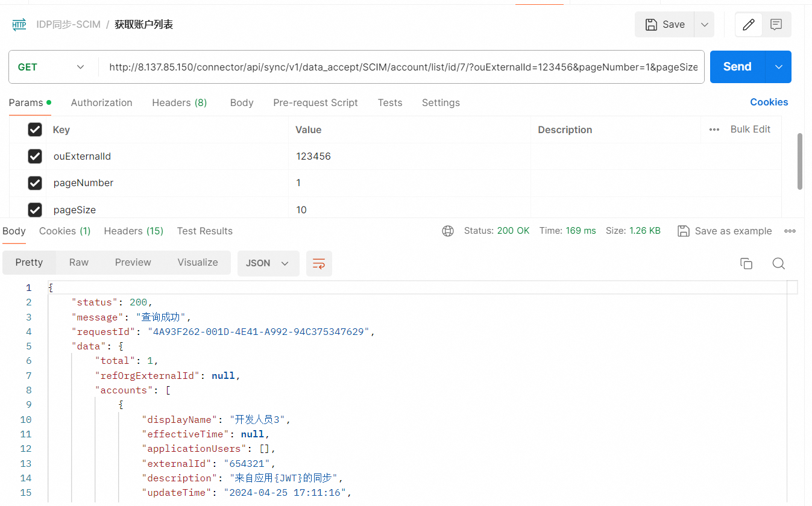Expand the Save options dropdown arrow
Viewport: 812px width, 506px height.
pyautogui.click(x=704, y=25)
